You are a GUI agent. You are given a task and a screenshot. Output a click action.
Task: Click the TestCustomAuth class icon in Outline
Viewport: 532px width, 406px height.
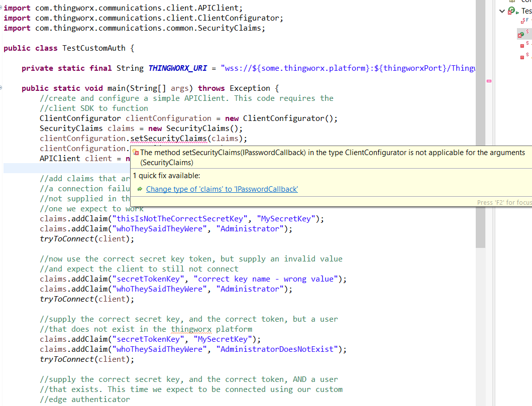coord(511,9)
